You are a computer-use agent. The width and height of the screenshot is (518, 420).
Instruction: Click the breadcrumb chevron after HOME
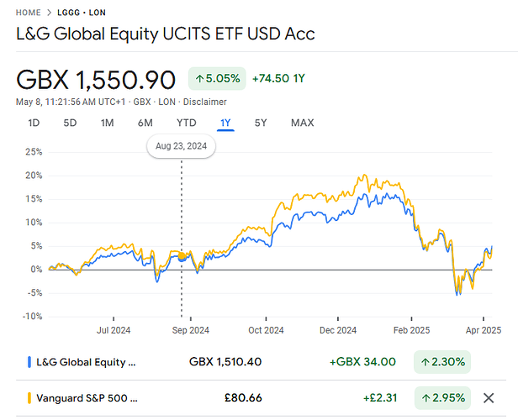(x=50, y=13)
